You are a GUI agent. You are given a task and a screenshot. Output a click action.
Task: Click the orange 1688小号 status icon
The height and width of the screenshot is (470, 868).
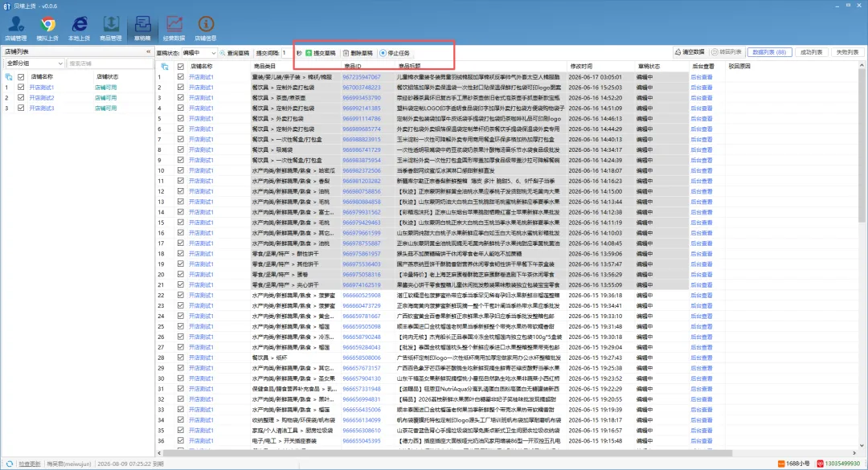[x=781, y=464]
